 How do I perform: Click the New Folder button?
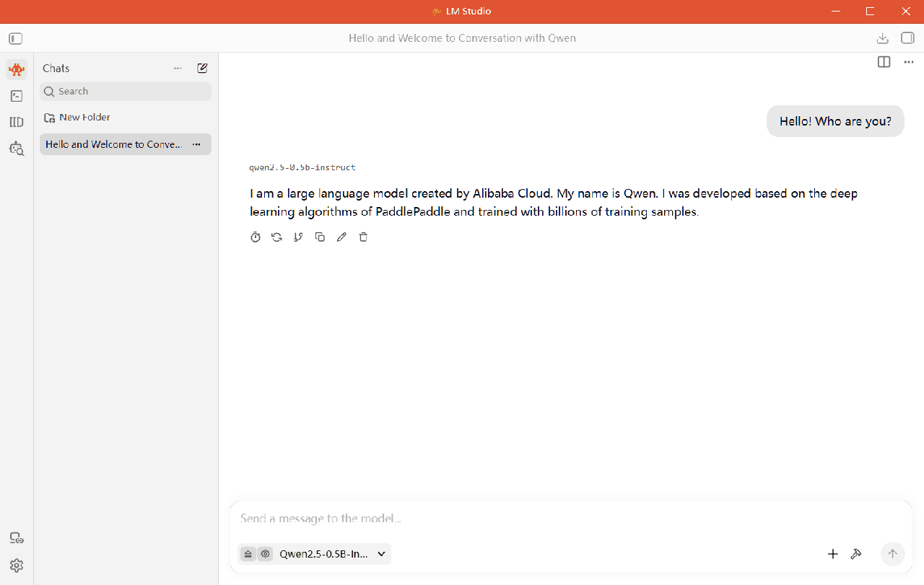77,118
